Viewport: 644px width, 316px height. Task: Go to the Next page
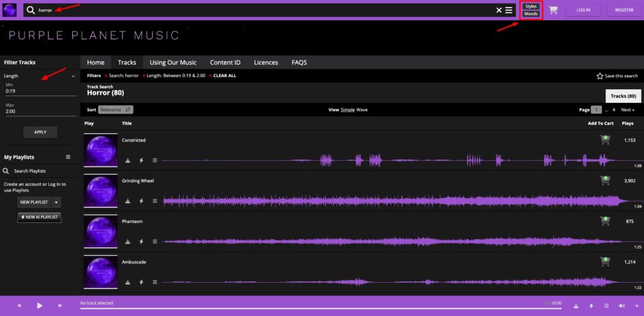[x=628, y=109]
